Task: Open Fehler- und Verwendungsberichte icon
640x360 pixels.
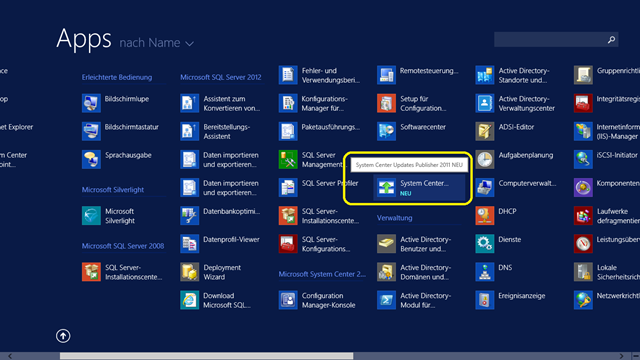Action: pyautogui.click(x=288, y=75)
